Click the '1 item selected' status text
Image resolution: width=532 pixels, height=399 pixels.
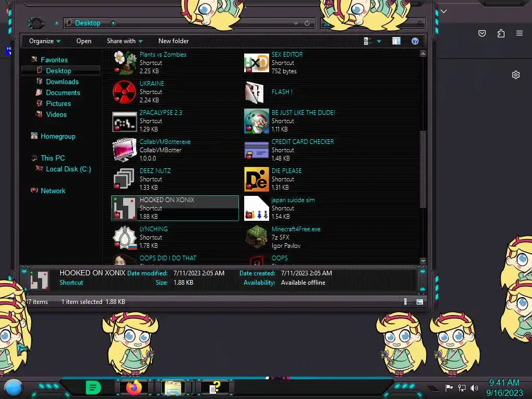tap(82, 302)
